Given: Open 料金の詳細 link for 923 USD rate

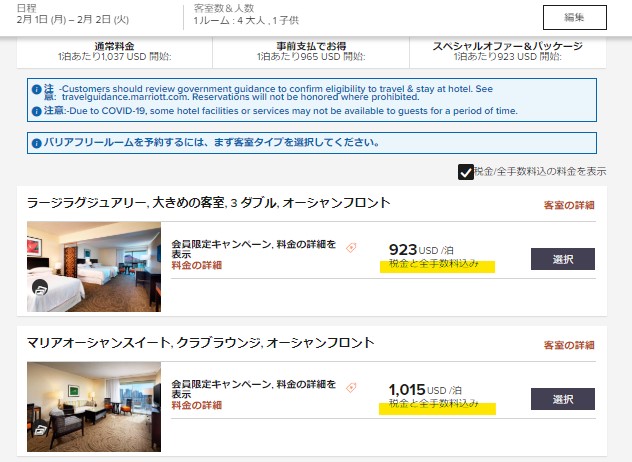Looking at the screenshot, I should pyautogui.click(x=197, y=265).
